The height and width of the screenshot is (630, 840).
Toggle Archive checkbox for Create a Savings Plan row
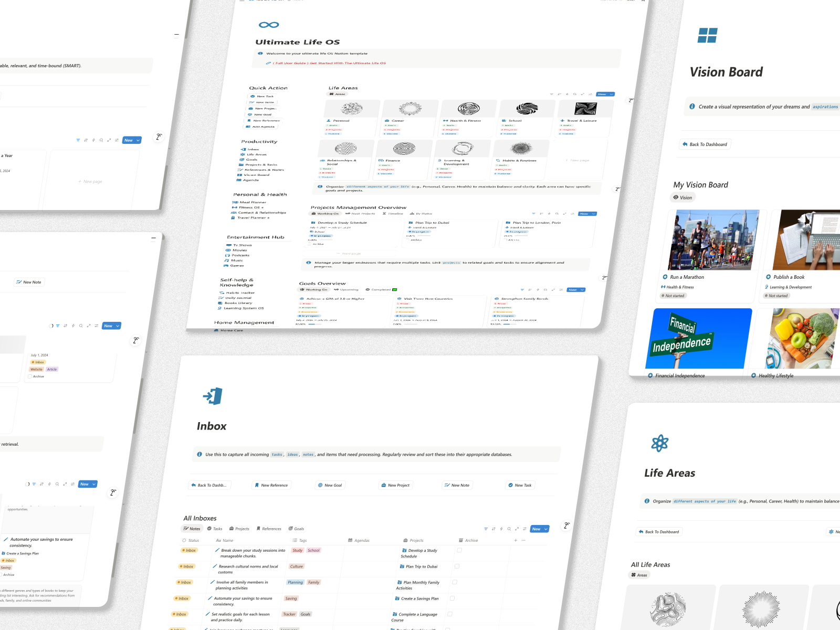click(452, 598)
